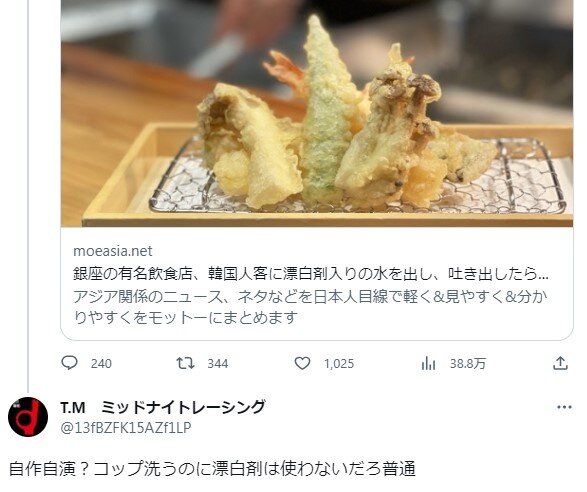This screenshot has width=587, height=492.
Task: Click the 240 replies count
Action: [x=101, y=364]
